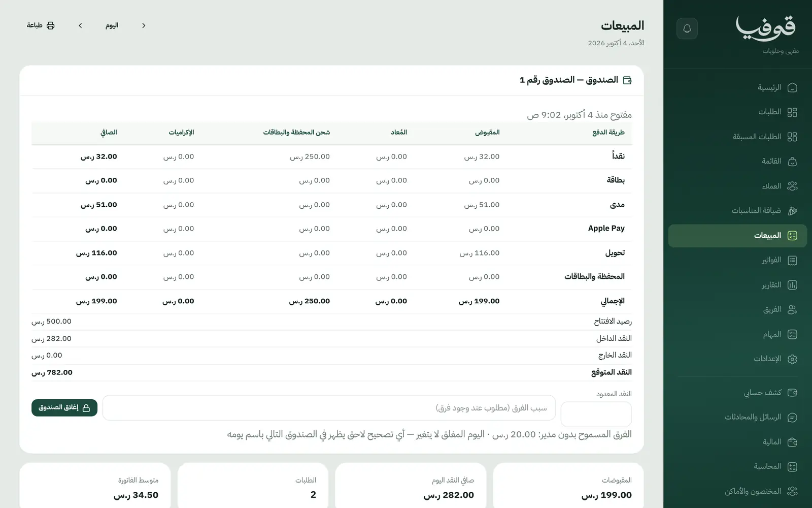Open الإعدادات settings page
Image resolution: width=812 pixels, height=508 pixels.
(737, 359)
